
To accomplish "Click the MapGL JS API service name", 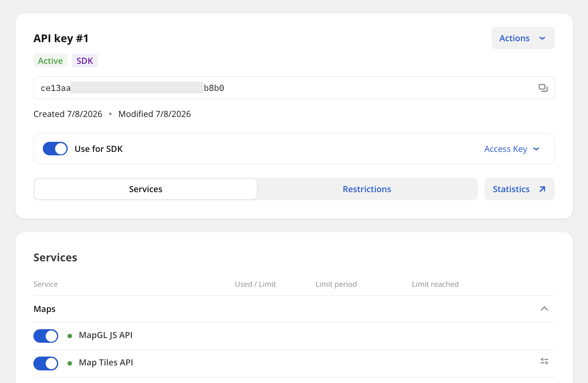I will pyautogui.click(x=106, y=335).
